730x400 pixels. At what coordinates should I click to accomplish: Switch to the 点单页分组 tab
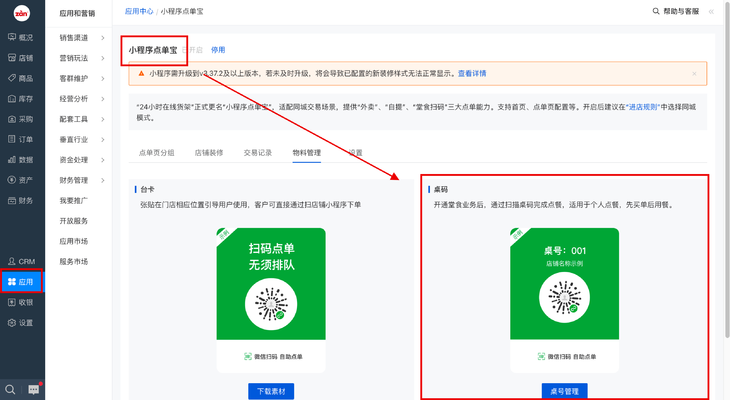156,153
